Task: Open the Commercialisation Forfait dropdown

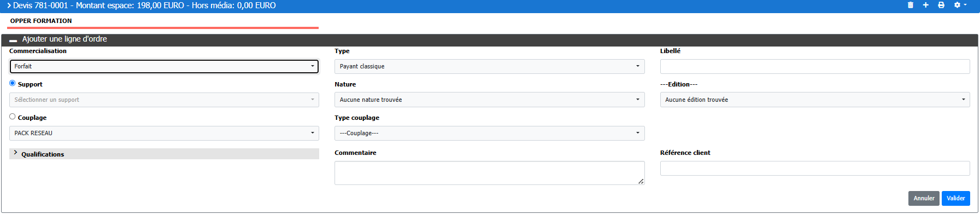Action: pyautogui.click(x=164, y=66)
